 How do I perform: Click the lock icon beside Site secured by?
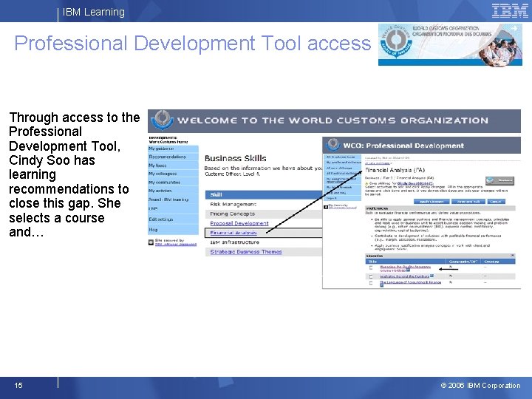151,242
